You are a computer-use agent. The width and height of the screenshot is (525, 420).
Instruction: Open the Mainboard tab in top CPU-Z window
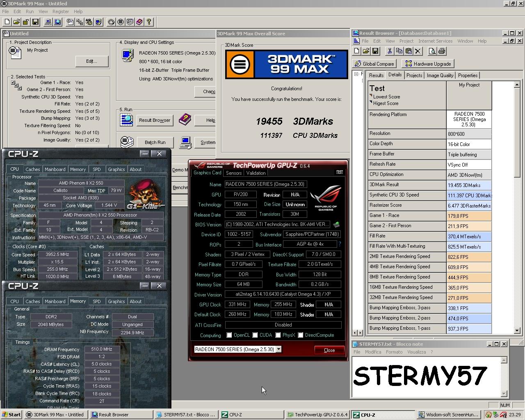tap(55, 169)
